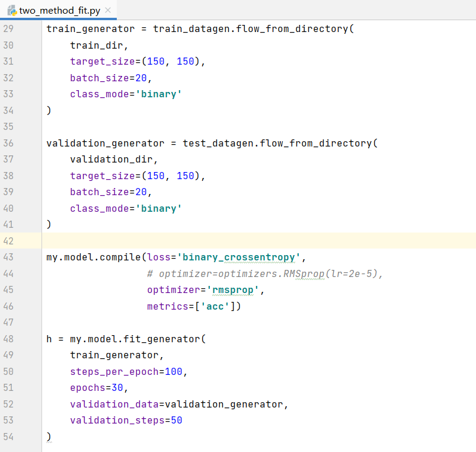Click line number 54 in gutter
476x452 pixels.
[x=8, y=437]
